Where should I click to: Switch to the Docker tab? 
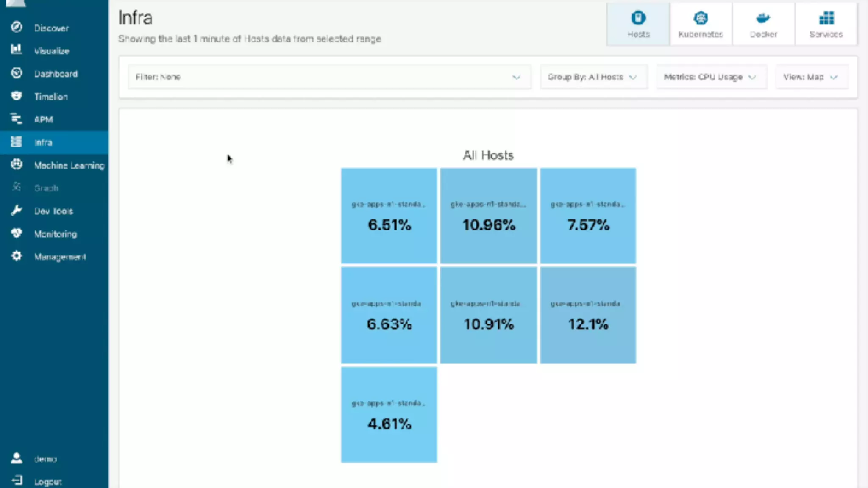click(763, 24)
